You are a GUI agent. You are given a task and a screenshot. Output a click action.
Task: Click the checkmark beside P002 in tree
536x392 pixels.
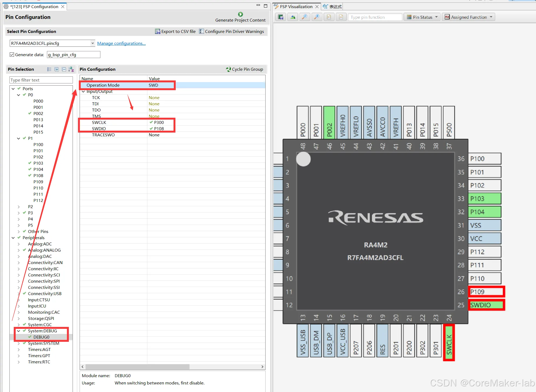pos(30,113)
